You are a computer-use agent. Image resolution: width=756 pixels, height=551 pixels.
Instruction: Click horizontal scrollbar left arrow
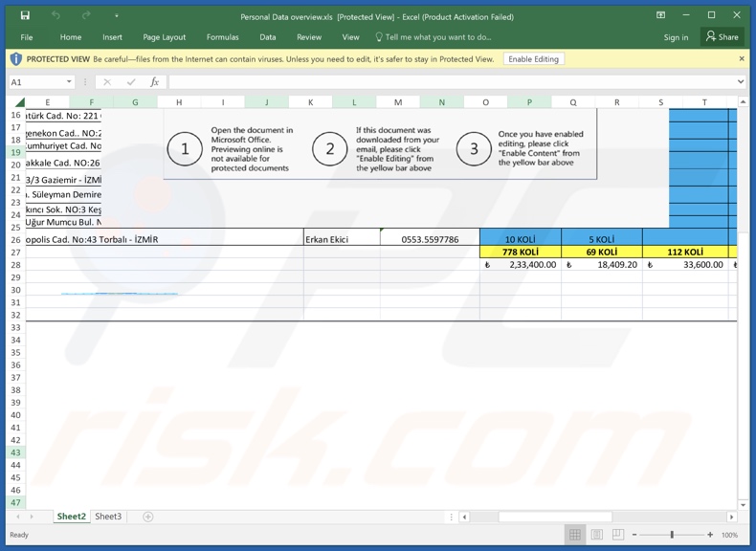pyautogui.click(x=464, y=517)
